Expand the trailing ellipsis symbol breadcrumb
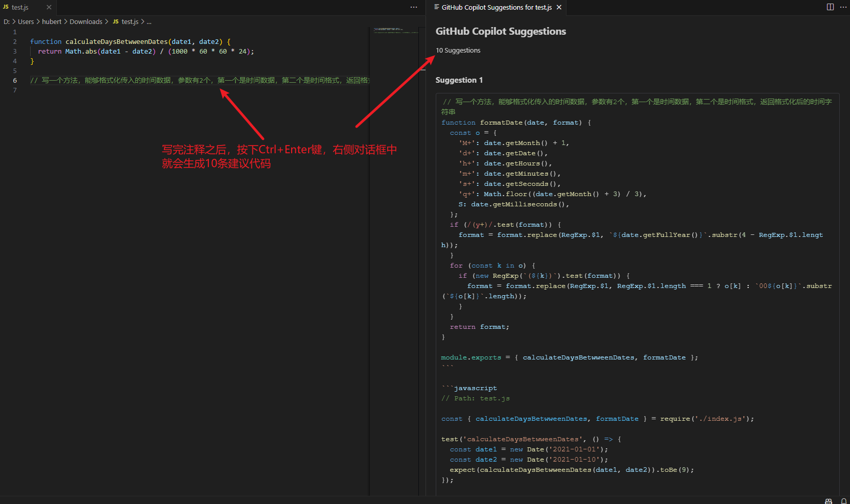 (x=149, y=22)
